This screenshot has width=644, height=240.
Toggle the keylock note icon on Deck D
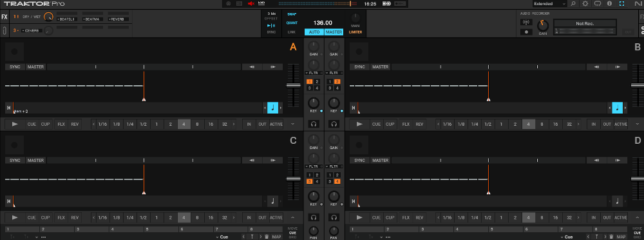click(618, 201)
